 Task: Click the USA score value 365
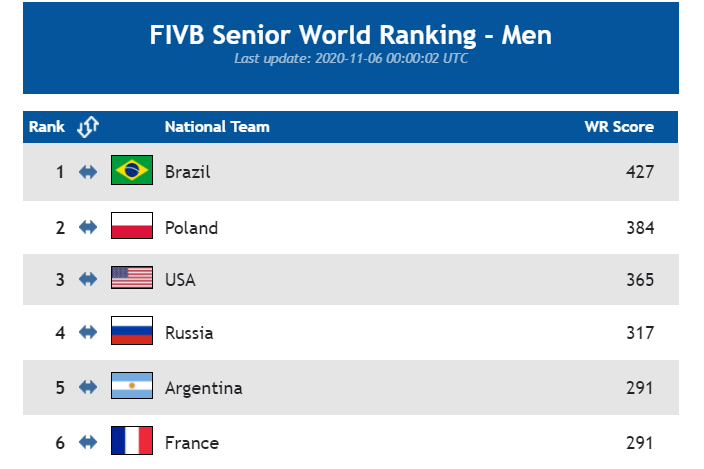(640, 280)
